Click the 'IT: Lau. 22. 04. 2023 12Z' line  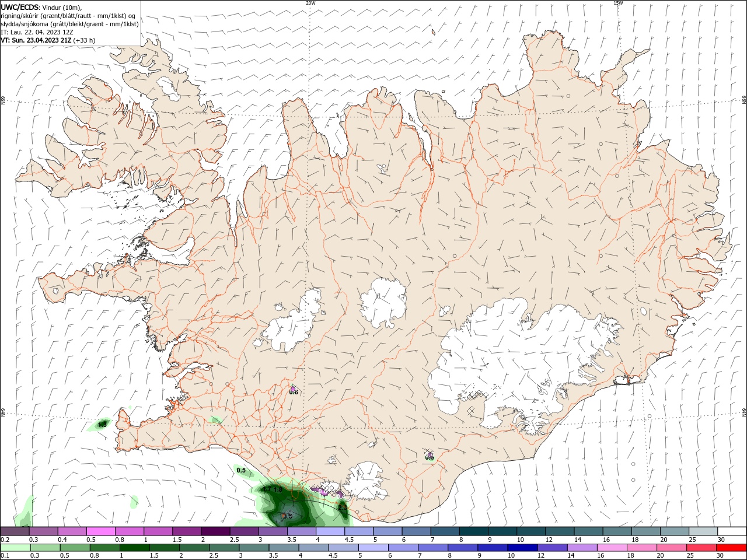[x=37, y=32]
